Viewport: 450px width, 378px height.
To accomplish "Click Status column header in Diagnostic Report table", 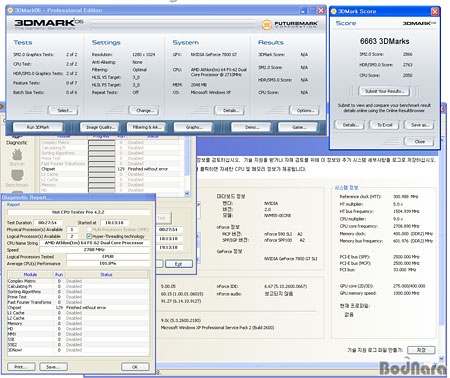I will click(x=106, y=275).
